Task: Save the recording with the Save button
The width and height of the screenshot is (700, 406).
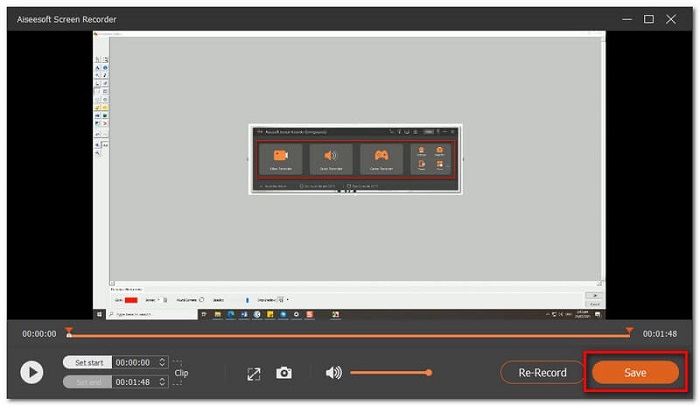Action: tap(635, 373)
